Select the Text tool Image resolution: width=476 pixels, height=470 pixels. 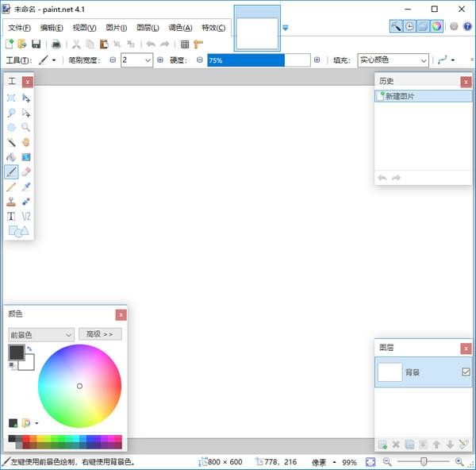coord(11,216)
